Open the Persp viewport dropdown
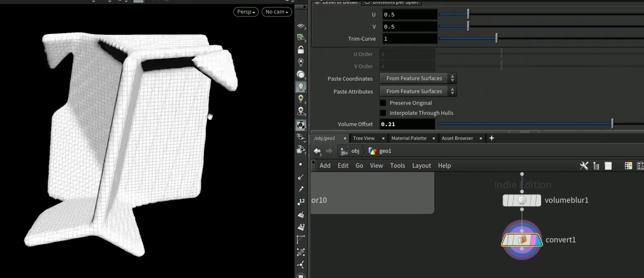 (x=246, y=12)
